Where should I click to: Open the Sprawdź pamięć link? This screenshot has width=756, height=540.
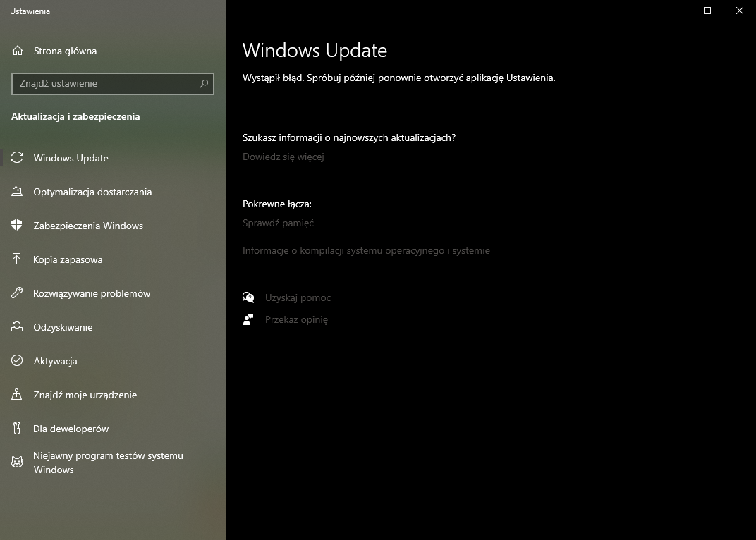(x=278, y=223)
